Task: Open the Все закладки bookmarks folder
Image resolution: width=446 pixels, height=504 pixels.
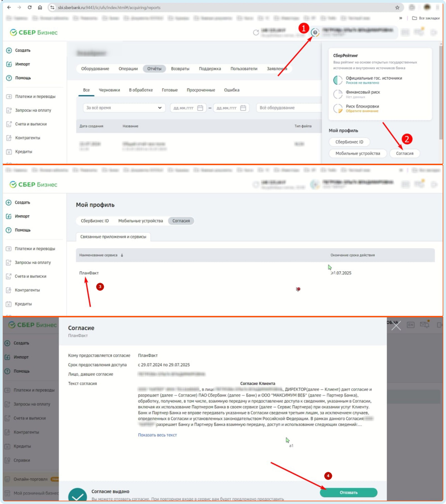Action: tap(426, 18)
